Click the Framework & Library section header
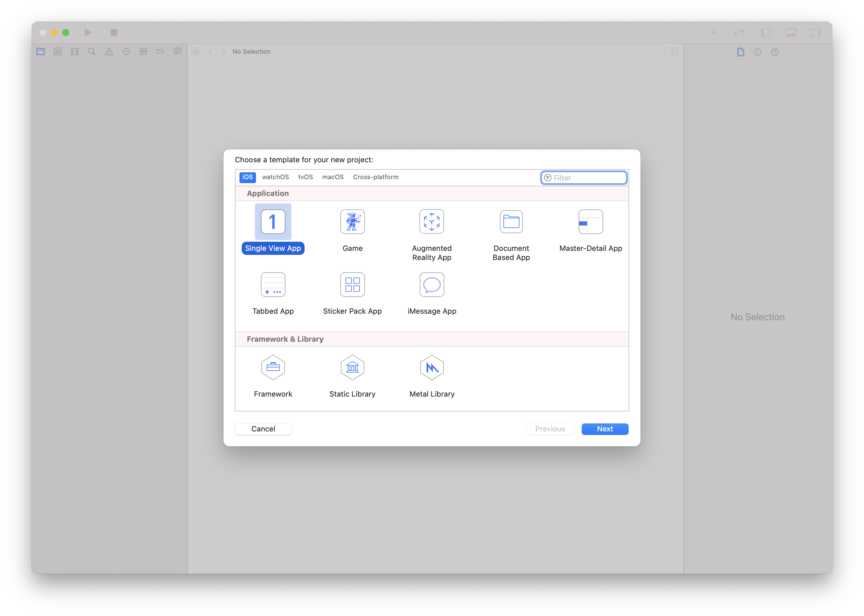Viewport: 864px width, 616px height. [432, 339]
